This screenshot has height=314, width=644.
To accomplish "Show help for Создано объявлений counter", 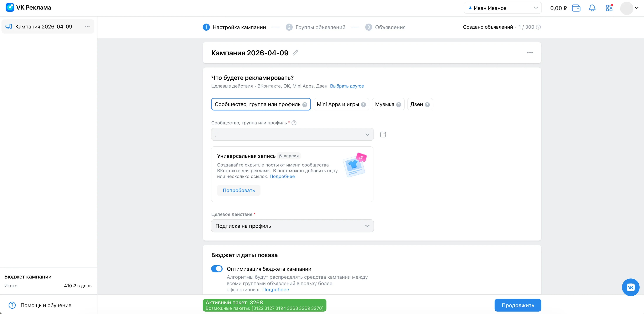I will tap(539, 27).
